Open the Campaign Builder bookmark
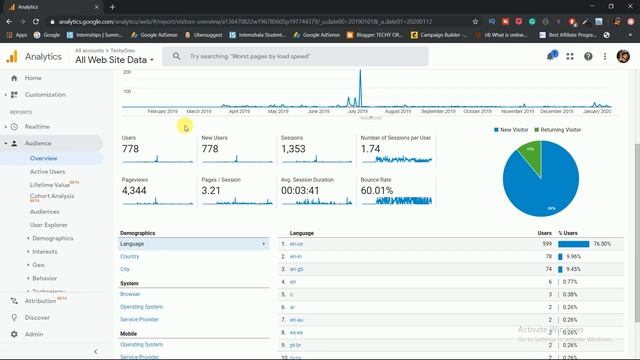This screenshot has width=640, height=360. click(x=439, y=35)
